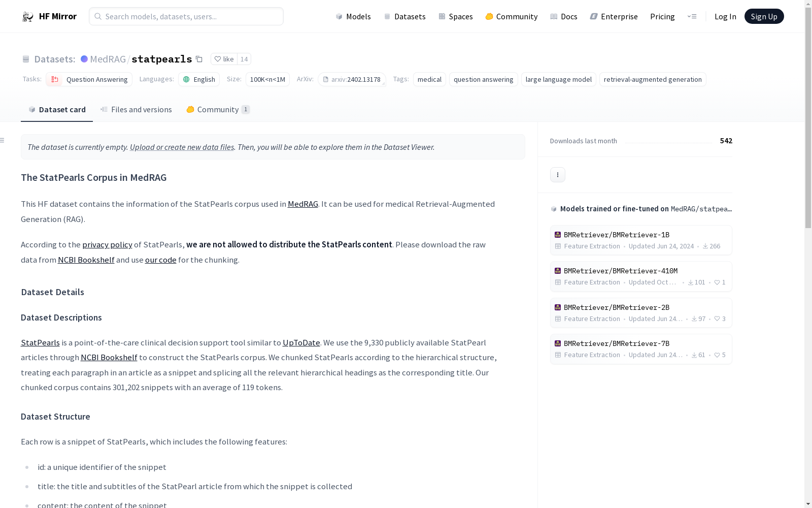This screenshot has width=812, height=508.
Task: Open the more options hamburger menu in the navbar
Action: pyautogui.click(x=692, y=16)
